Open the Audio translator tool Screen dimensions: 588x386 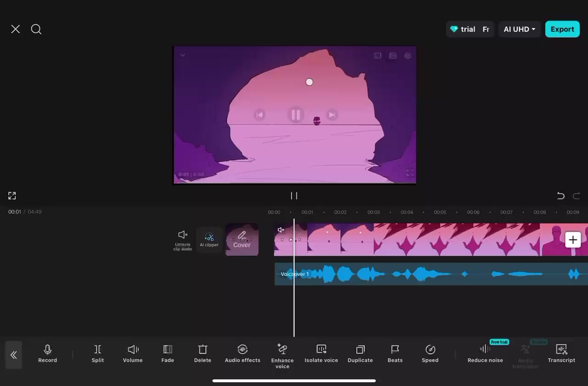coord(525,357)
